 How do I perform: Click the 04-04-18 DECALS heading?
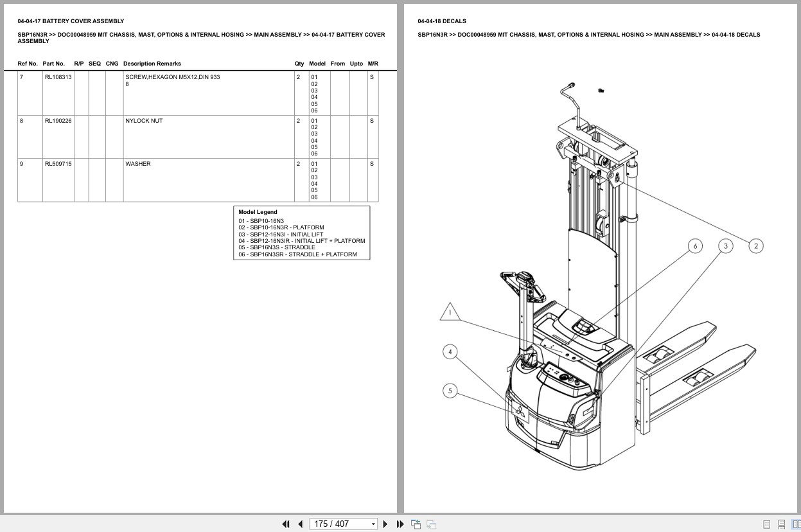[442, 21]
